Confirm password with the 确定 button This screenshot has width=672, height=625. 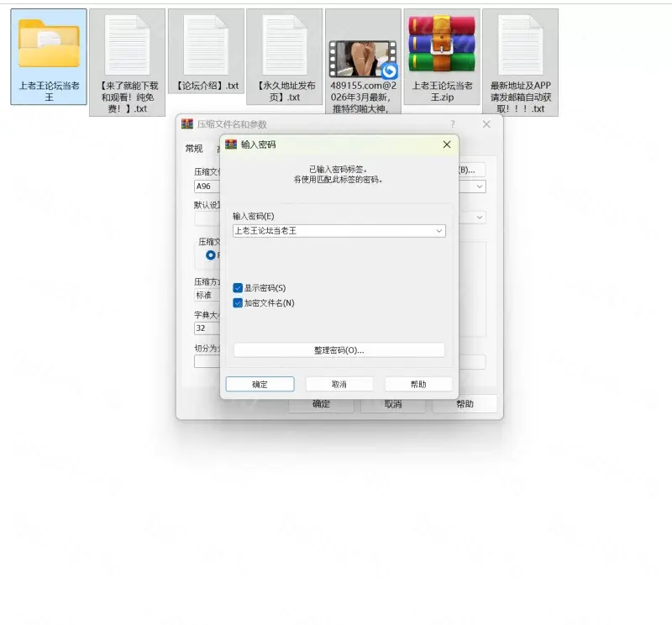point(260,384)
